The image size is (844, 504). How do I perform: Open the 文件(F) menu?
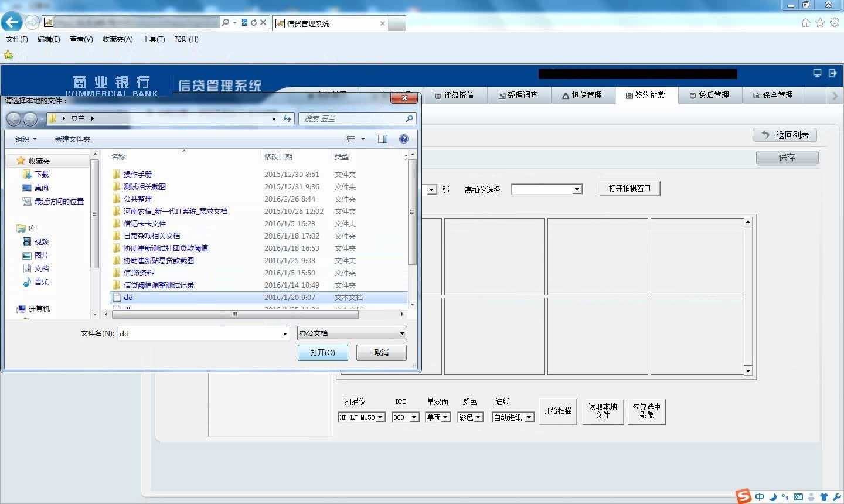point(17,39)
